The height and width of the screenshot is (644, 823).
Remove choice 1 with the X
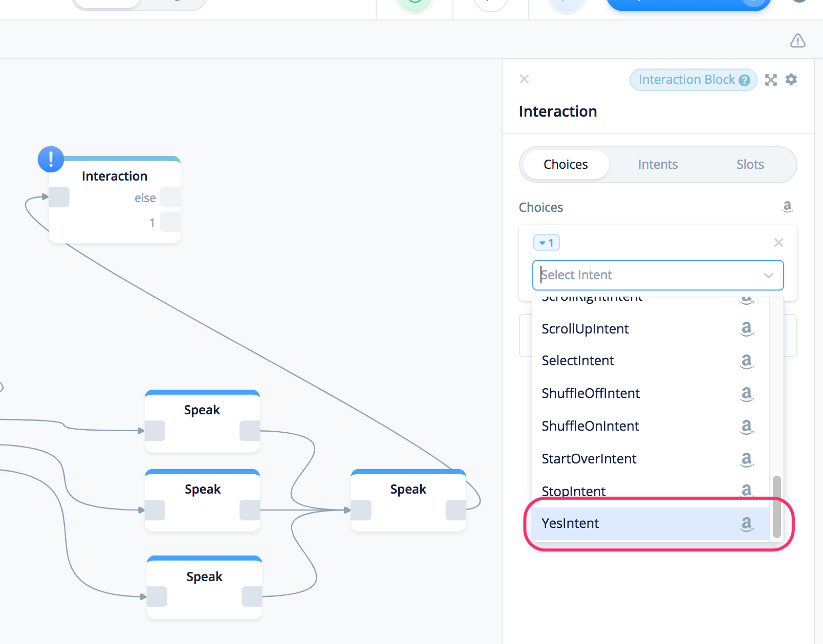pos(778,242)
